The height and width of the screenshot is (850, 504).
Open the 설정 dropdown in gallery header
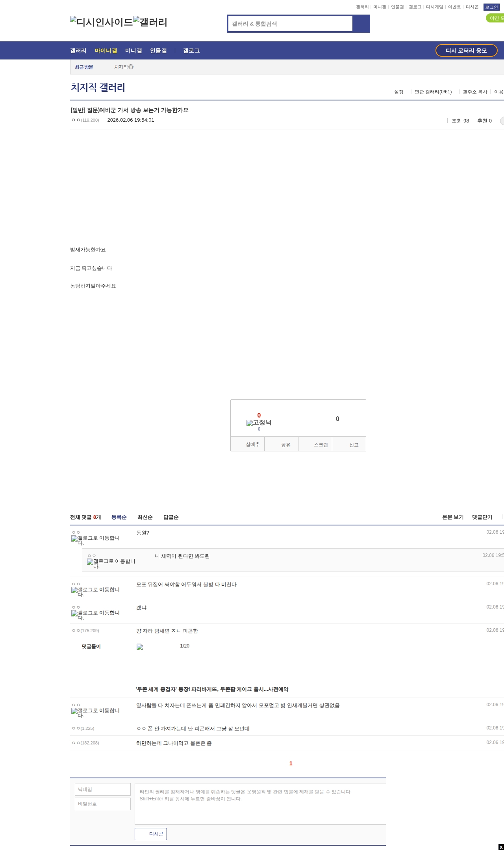pos(399,92)
